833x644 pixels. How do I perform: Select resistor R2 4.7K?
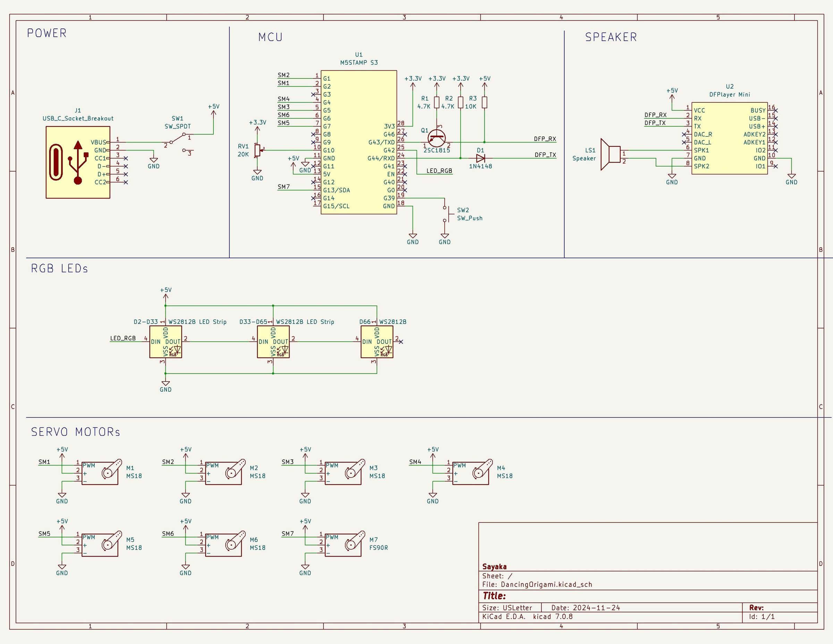coord(461,102)
